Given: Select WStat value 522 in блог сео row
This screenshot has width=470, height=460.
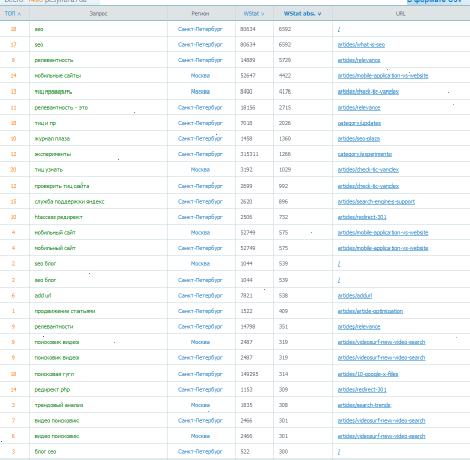Looking at the screenshot, I should click(245, 452).
